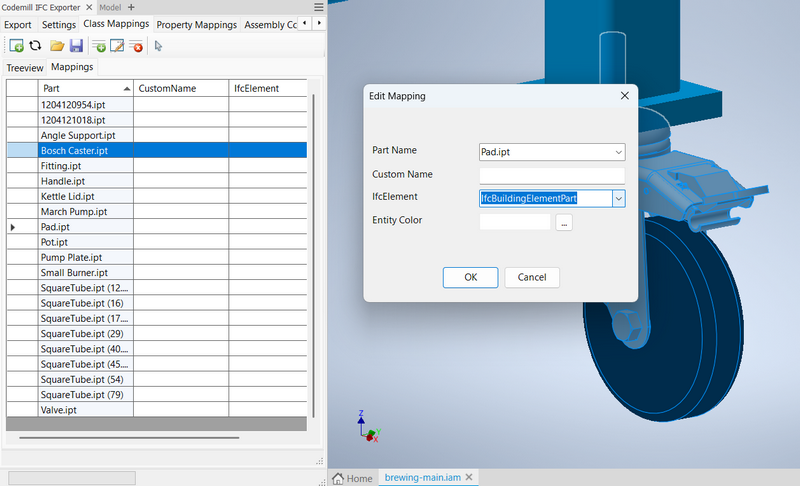Select the Kettle Lid.ipt row
Screen dimensions: 800x486
point(157,196)
